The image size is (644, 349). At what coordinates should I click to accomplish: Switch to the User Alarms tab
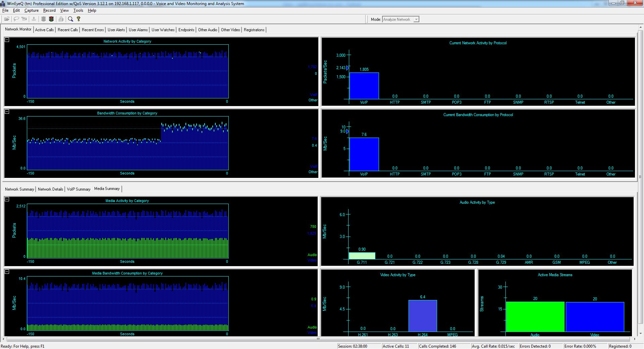click(x=138, y=30)
